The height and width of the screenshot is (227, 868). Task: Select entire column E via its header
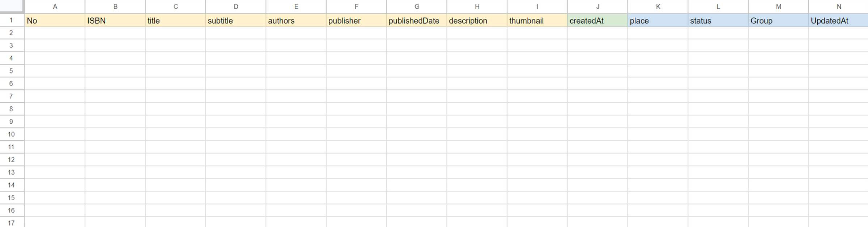pos(296,7)
